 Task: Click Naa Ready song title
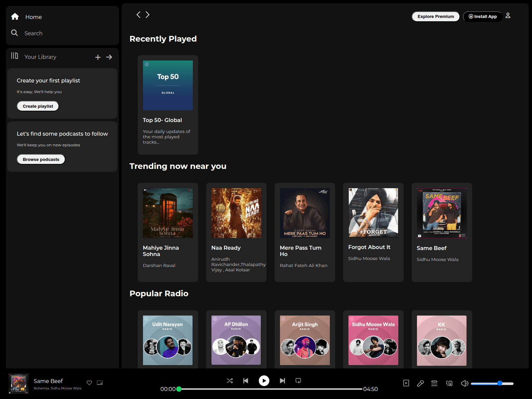click(x=226, y=248)
